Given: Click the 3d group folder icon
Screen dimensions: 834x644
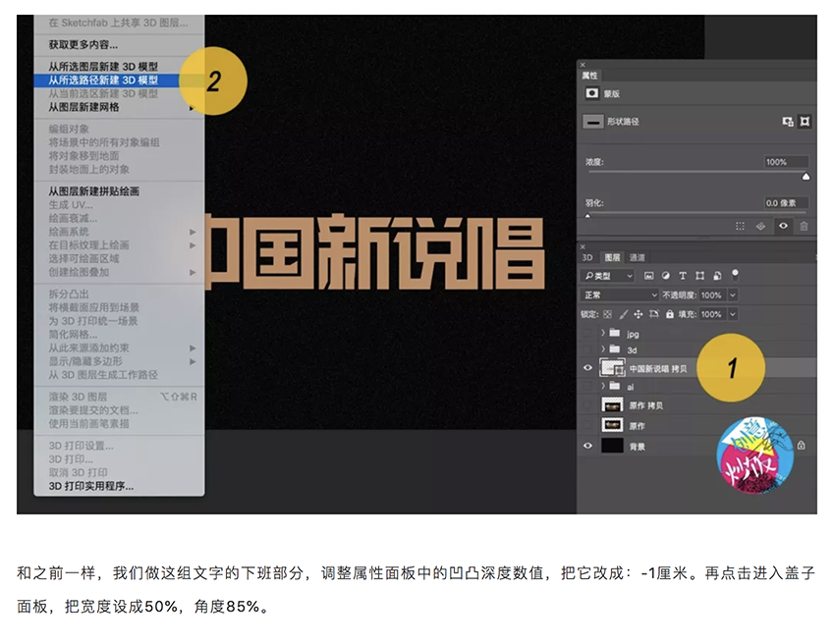Looking at the screenshot, I should tap(615, 349).
